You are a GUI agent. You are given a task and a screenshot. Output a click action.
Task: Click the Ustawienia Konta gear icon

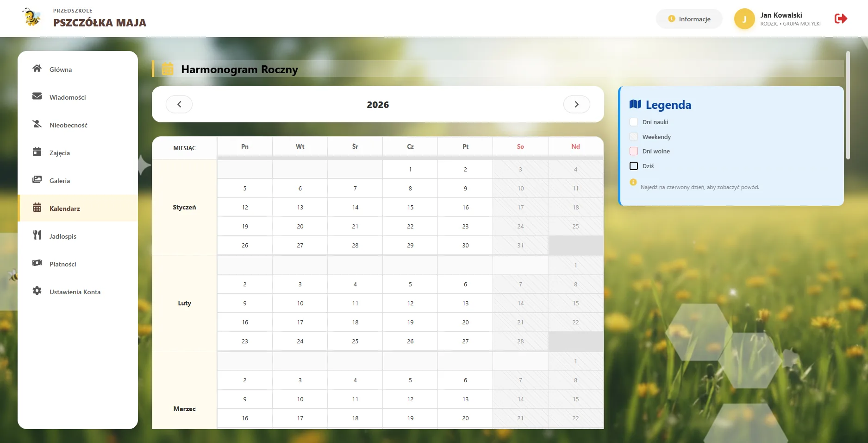(x=37, y=291)
